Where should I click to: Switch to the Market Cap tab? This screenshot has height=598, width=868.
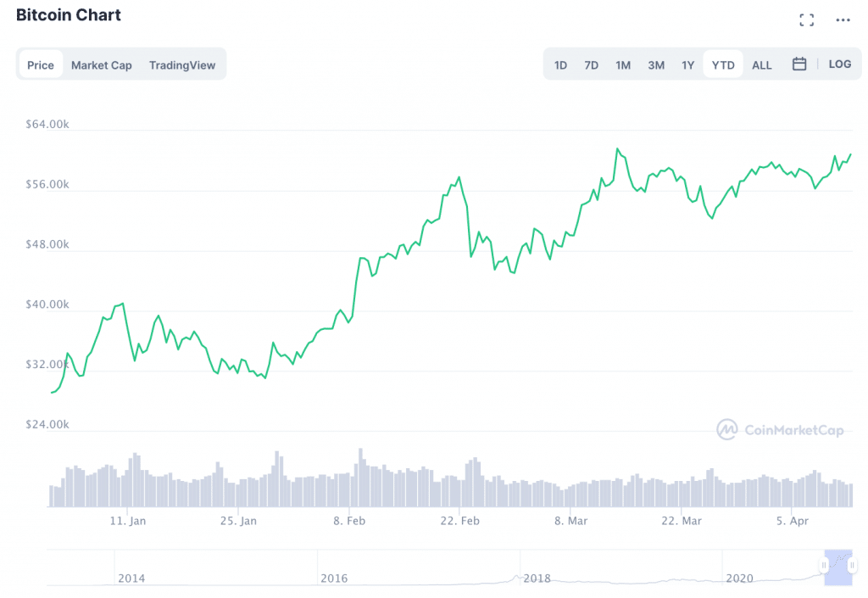coord(102,65)
